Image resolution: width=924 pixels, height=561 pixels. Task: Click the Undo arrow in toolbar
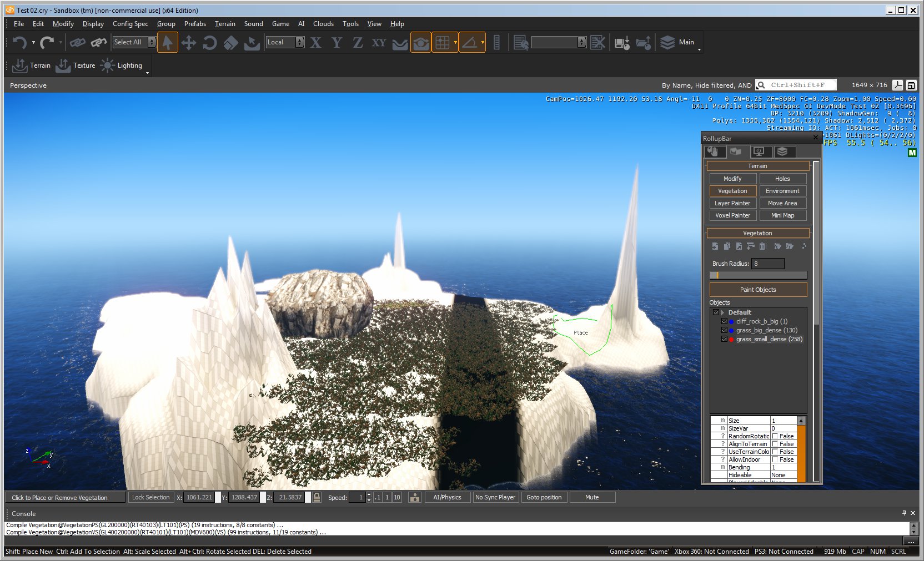point(19,43)
